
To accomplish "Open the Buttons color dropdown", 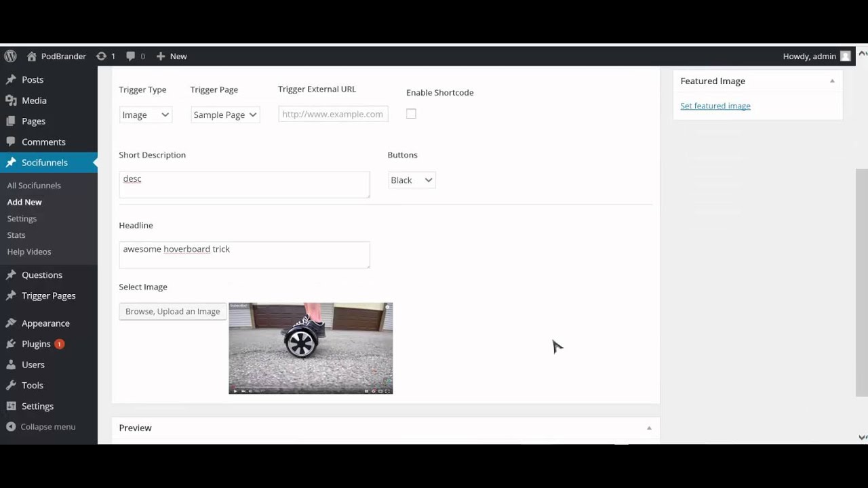I will [x=412, y=180].
